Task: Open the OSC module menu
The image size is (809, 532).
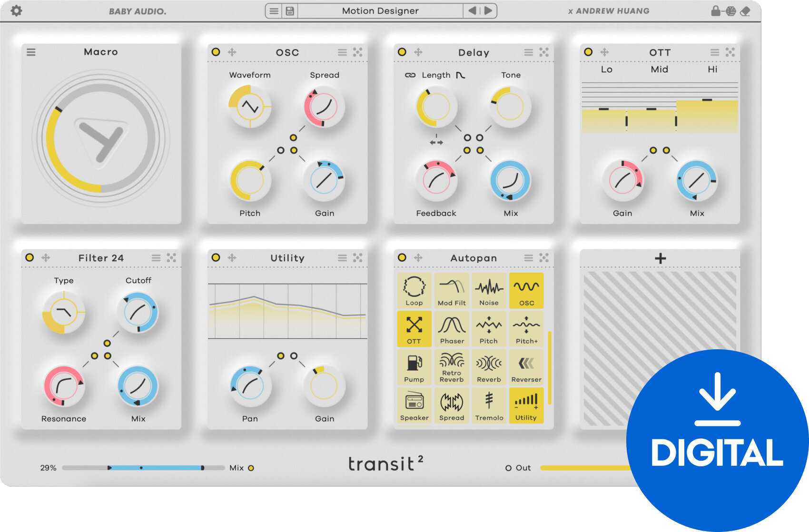Action: (x=342, y=52)
